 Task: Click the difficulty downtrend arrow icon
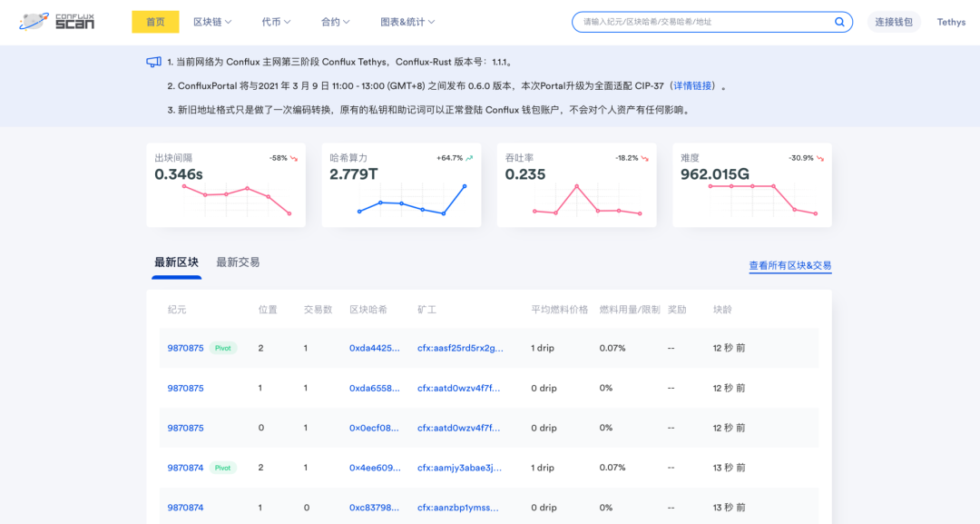tap(819, 158)
